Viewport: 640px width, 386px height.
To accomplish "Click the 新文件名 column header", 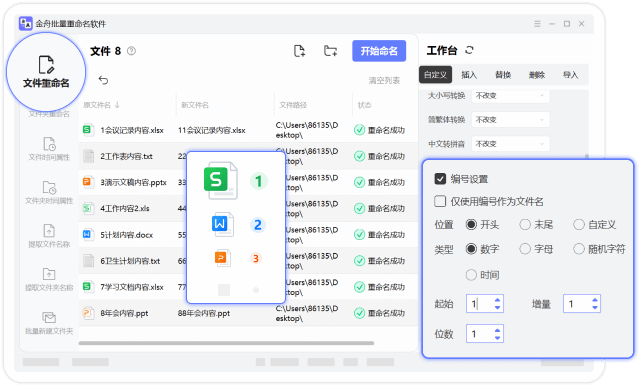I will (x=195, y=105).
